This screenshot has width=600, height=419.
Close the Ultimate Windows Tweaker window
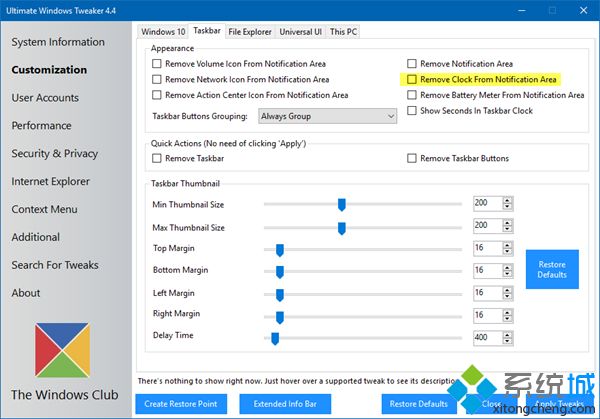tap(584, 10)
